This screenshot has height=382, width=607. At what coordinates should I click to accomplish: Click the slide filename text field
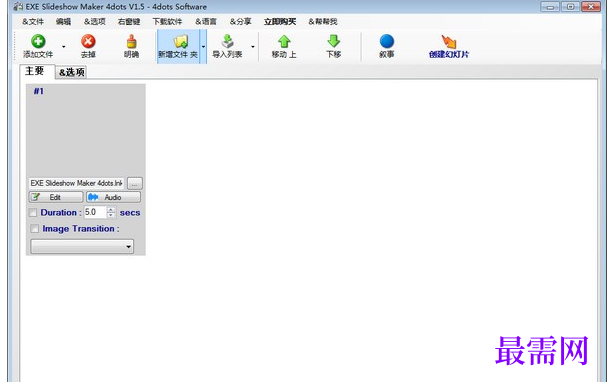(77, 183)
